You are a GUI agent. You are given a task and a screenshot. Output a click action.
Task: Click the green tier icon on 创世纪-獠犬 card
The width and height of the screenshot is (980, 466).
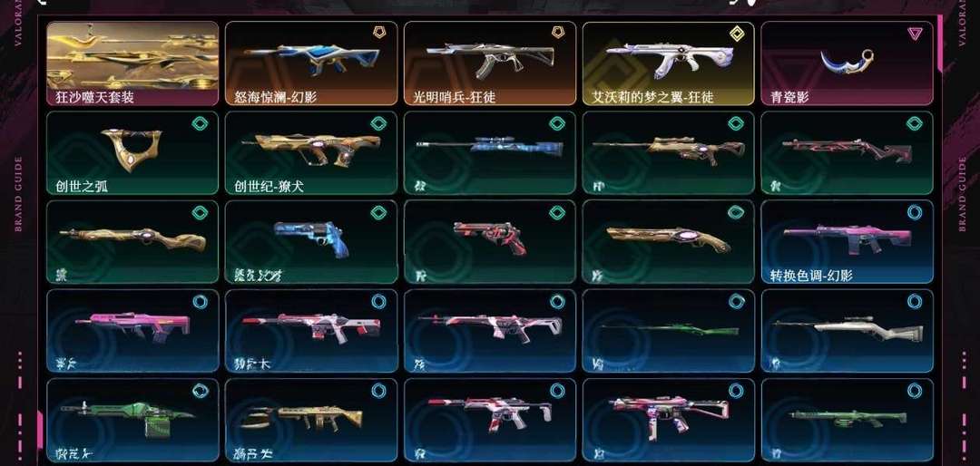tap(378, 123)
